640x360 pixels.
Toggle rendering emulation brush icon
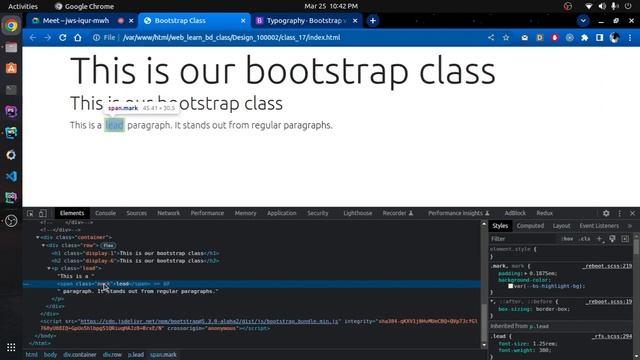point(612,239)
